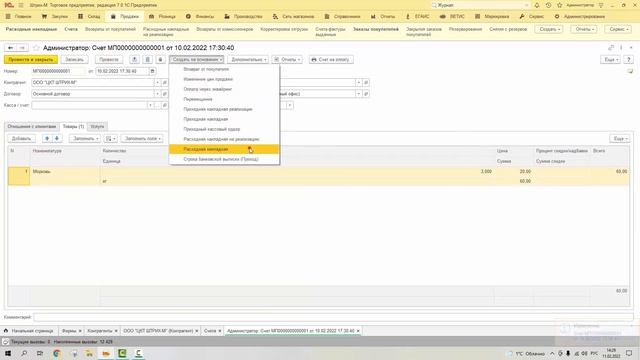Screen dimensions: 640x360
Task: Select Изменение цен продажи menu entry
Action: [208, 79]
